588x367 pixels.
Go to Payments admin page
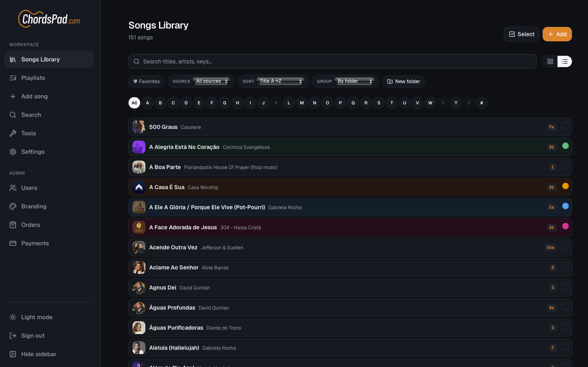pos(49,243)
